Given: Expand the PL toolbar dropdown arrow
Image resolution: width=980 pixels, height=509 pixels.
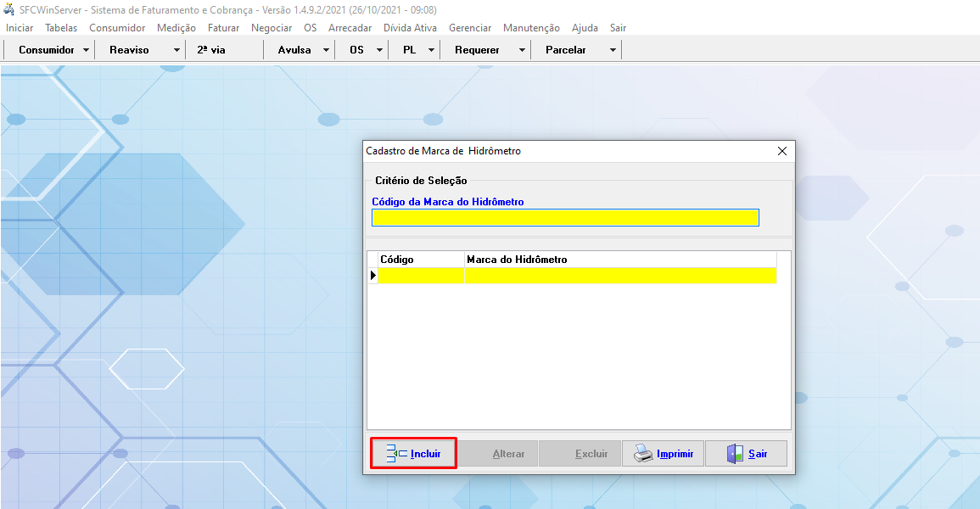Looking at the screenshot, I should click(x=431, y=50).
